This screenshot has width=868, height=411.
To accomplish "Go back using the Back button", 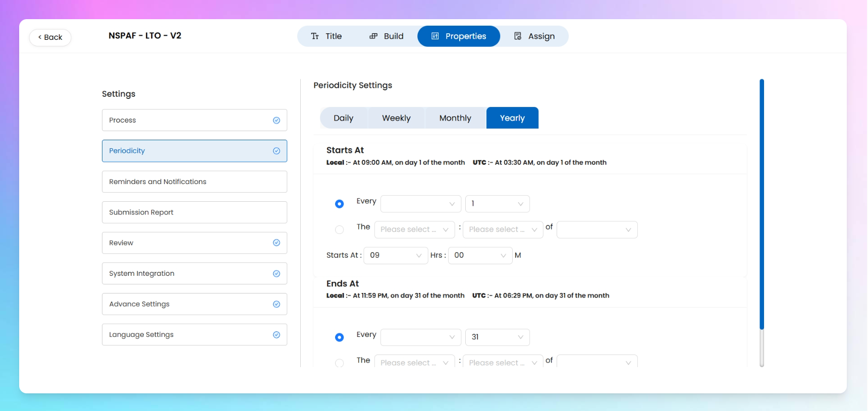I will 50,37.
